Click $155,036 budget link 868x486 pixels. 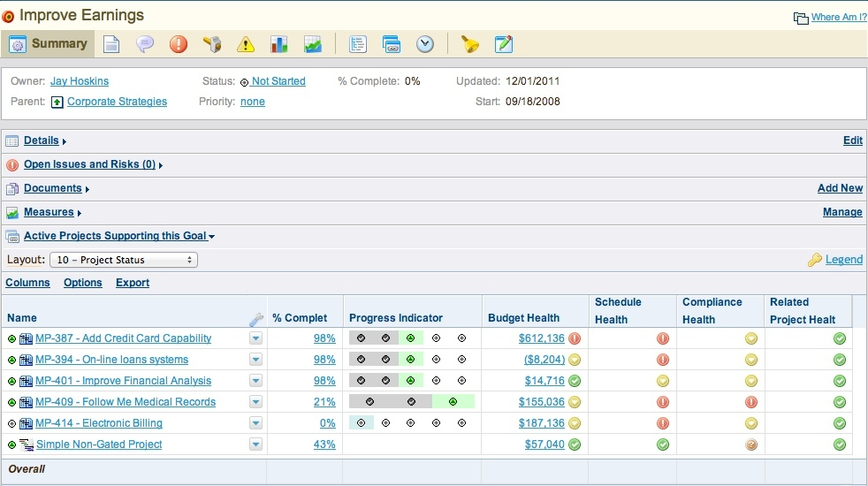click(541, 402)
